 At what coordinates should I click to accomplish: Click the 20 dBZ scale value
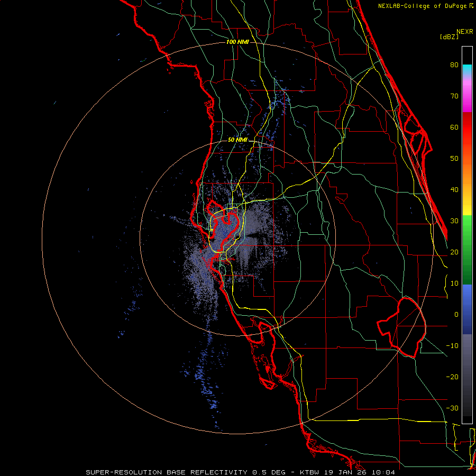454,252
